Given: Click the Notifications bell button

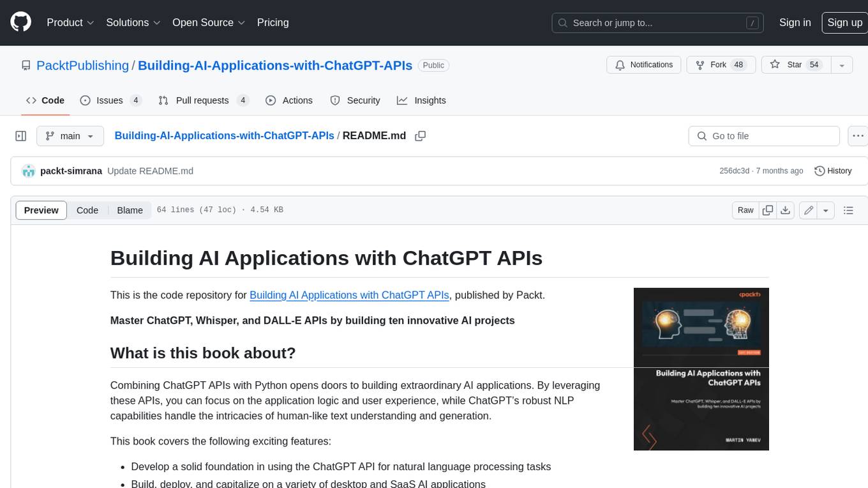Looking at the screenshot, I should tap(644, 65).
